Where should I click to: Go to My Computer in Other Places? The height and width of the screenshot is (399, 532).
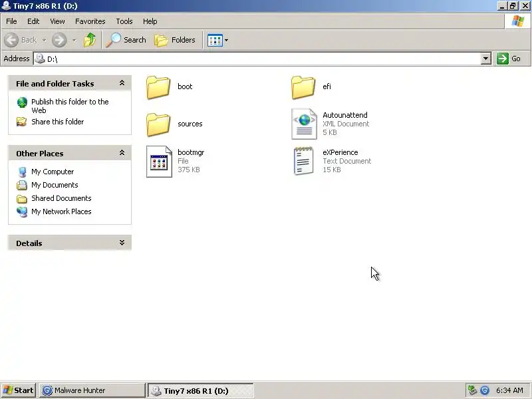pyautogui.click(x=53, y=172)
